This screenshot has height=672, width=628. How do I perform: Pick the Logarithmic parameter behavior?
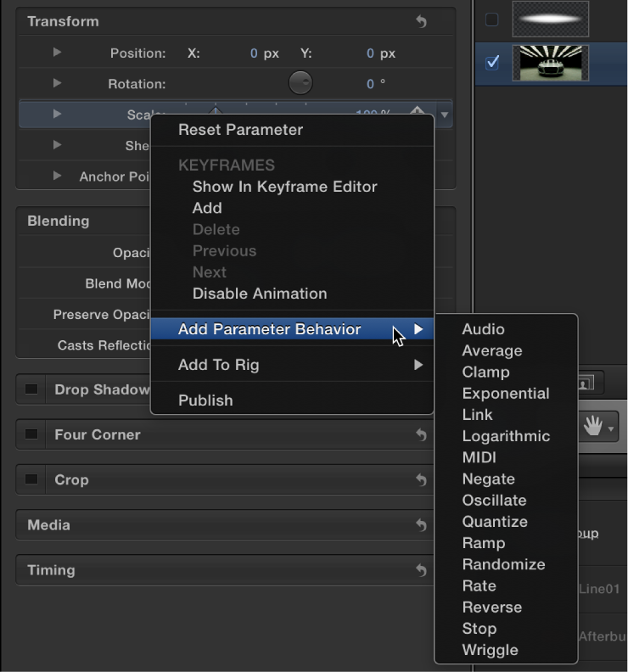(x=506, y=436)
